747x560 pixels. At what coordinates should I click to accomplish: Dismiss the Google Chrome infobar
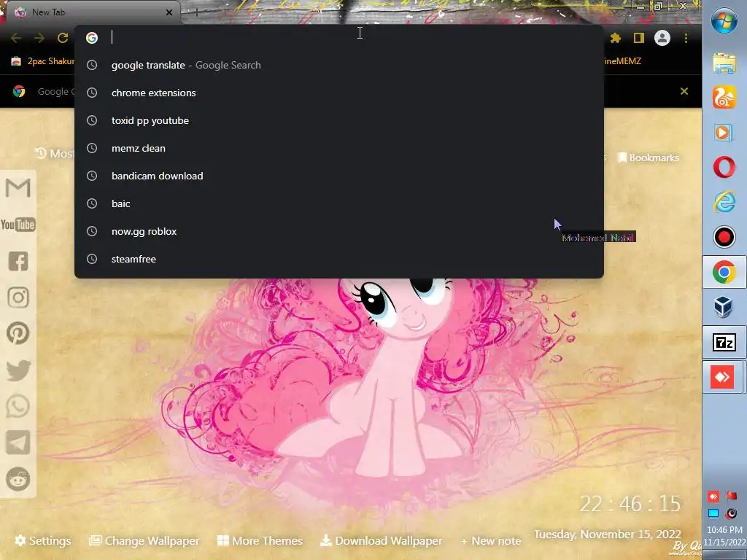coord(684,91)
